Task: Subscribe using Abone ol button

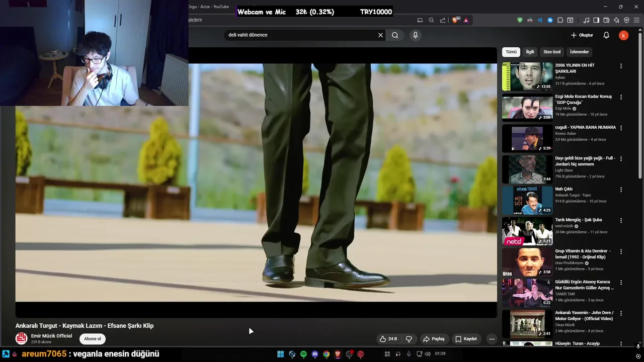Action: [92, 339]
